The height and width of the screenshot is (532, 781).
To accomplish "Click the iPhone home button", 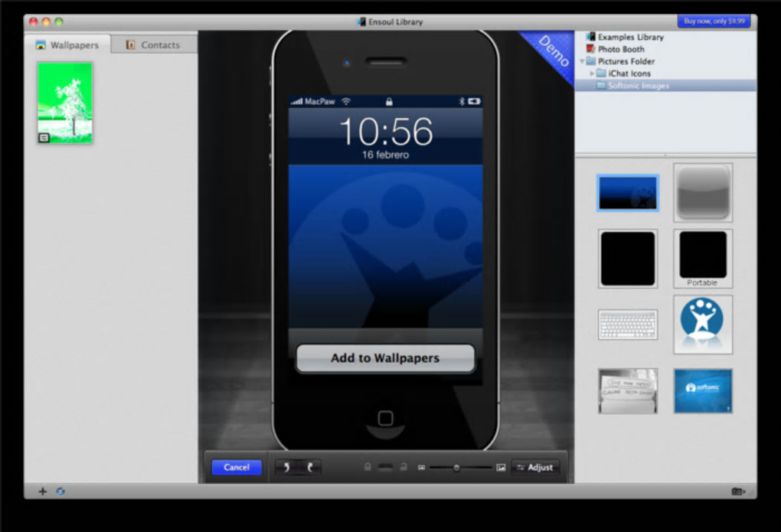I will click(x=385, y=418).
